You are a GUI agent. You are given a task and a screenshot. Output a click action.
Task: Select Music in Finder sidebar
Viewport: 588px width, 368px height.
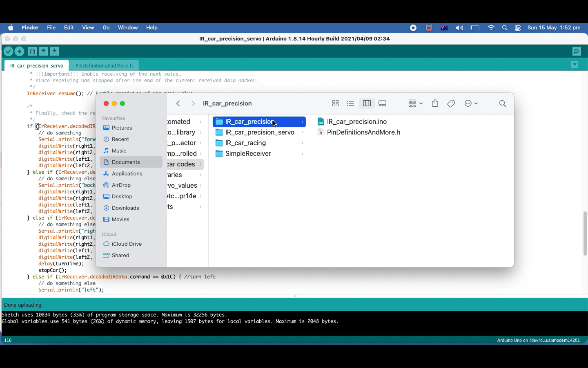pos(131,151)
